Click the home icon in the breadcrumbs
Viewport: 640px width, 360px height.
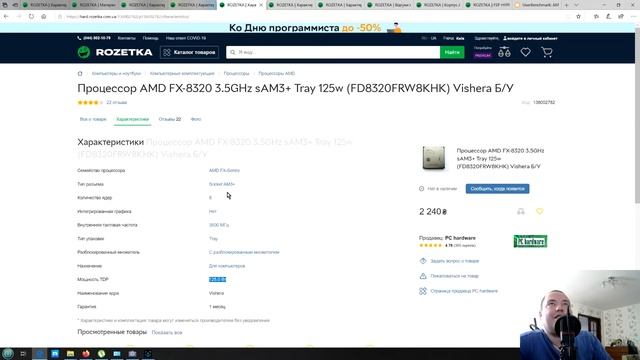tap(80, 73)
